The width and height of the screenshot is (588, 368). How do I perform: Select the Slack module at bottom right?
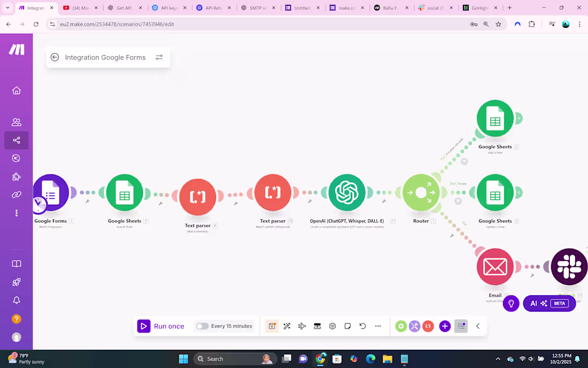coord(569,266)
